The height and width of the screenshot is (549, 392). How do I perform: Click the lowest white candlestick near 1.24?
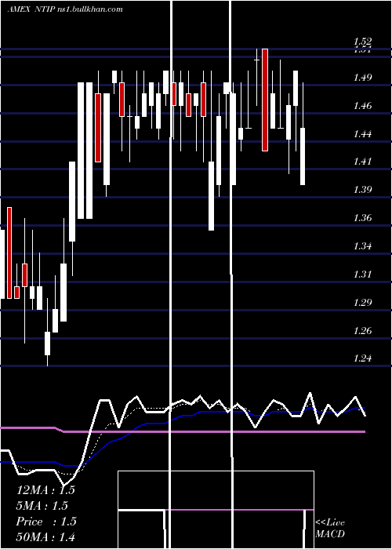tap(47, 344)
